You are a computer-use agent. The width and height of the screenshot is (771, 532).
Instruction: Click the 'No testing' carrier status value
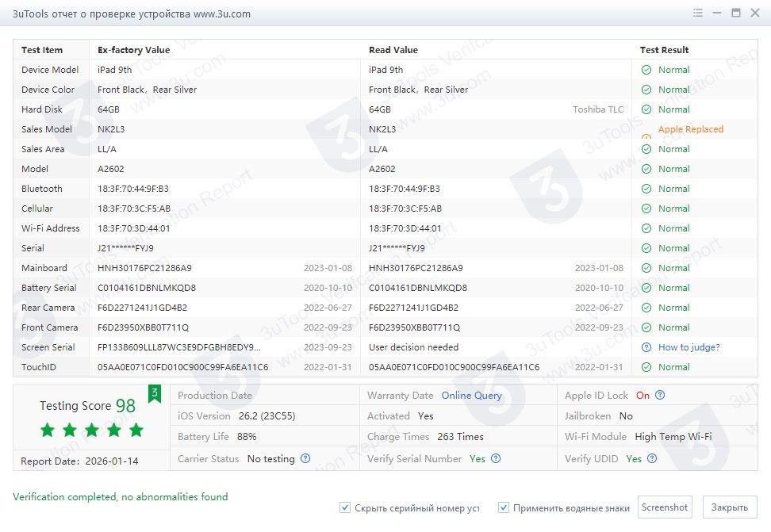271,459
